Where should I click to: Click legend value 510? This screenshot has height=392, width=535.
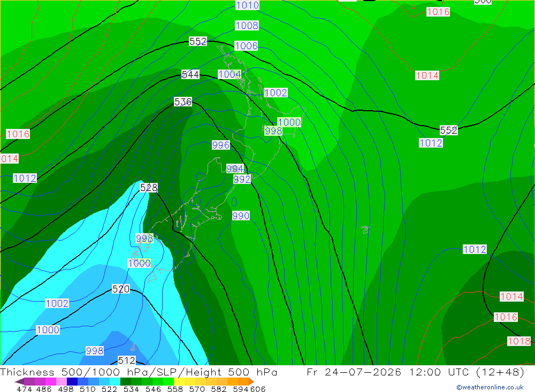88,389
